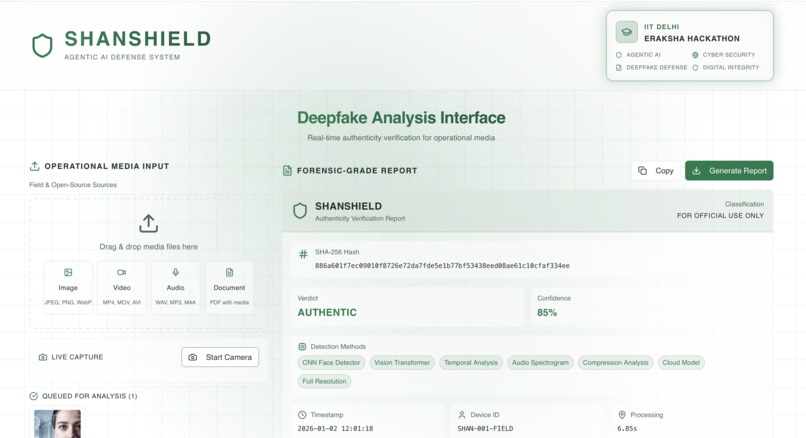Click the SHANSHIELD title in header
Screen dimensions: 806x438
coord(138,39)
